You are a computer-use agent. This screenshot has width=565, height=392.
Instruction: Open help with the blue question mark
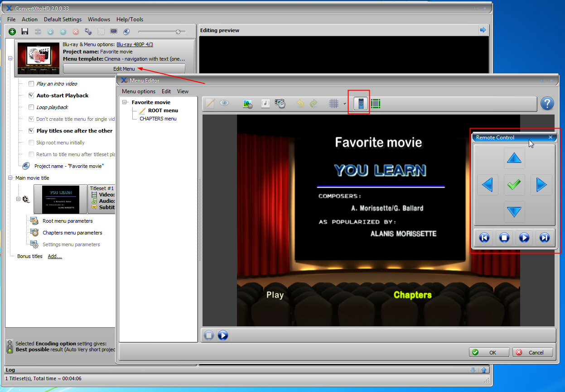click(547, 104)
